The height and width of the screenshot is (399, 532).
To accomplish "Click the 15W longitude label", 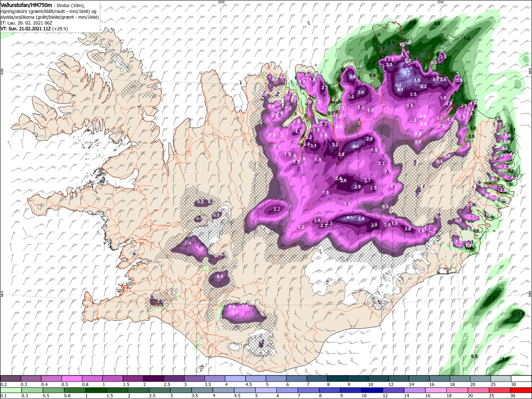I will pyautogui.click(x=440, y=2).
